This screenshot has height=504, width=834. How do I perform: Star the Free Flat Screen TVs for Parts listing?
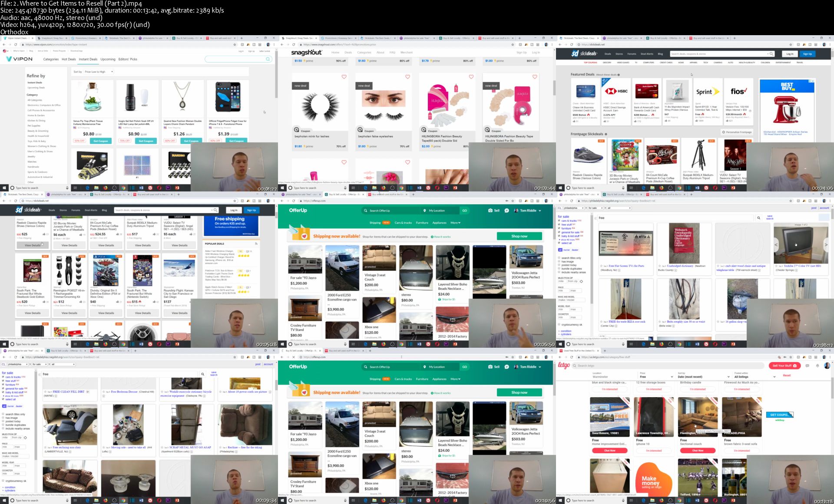tap(601, 266)
